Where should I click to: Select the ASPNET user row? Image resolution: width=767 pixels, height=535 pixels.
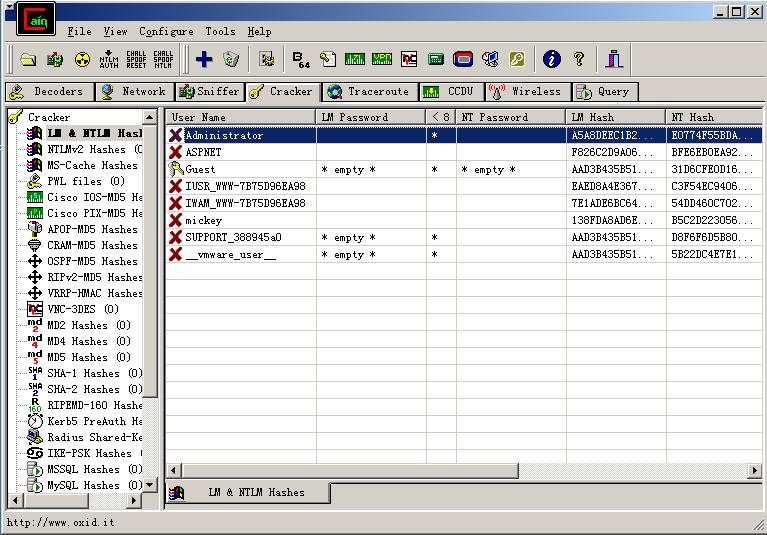point(464,152)
